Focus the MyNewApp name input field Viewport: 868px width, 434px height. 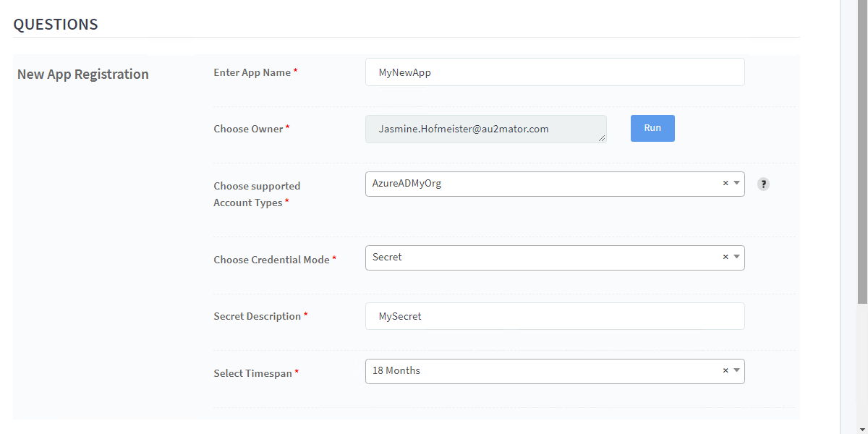[555, 72]
